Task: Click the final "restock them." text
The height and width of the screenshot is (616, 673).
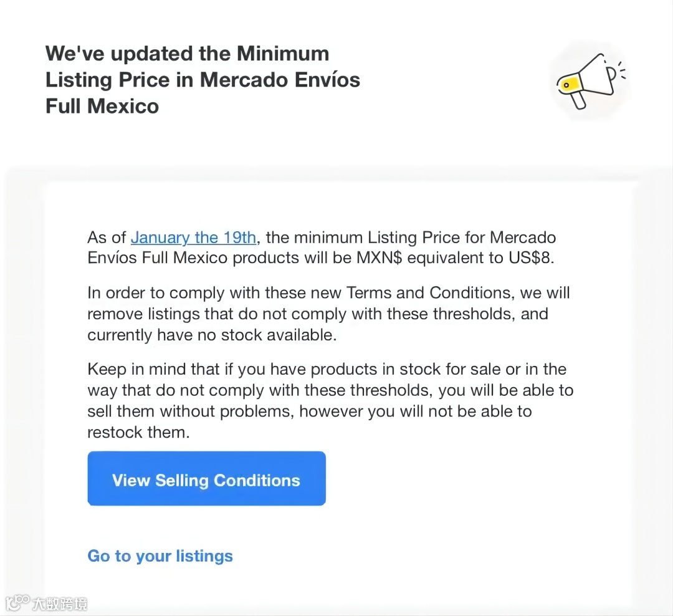Action: click(x=138, y=432)
